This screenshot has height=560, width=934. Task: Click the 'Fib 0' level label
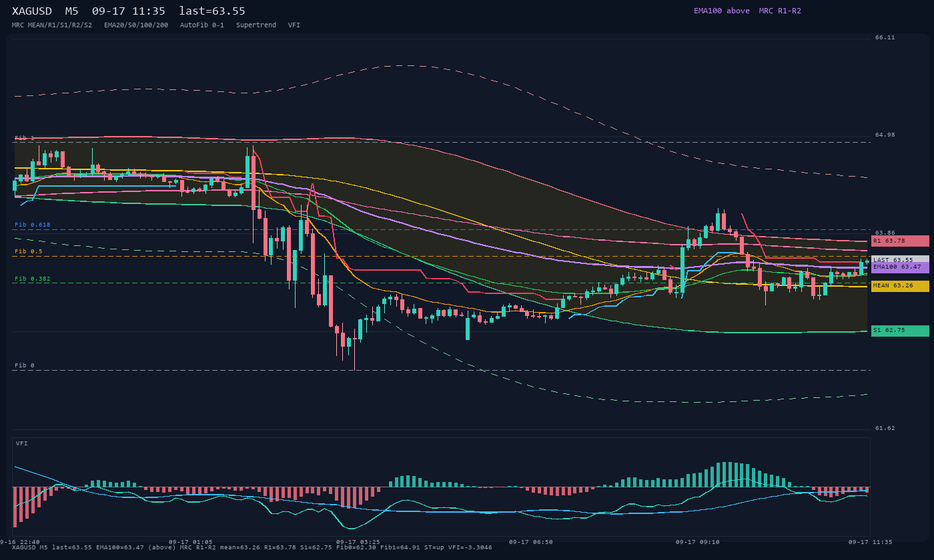coord(25,365)
